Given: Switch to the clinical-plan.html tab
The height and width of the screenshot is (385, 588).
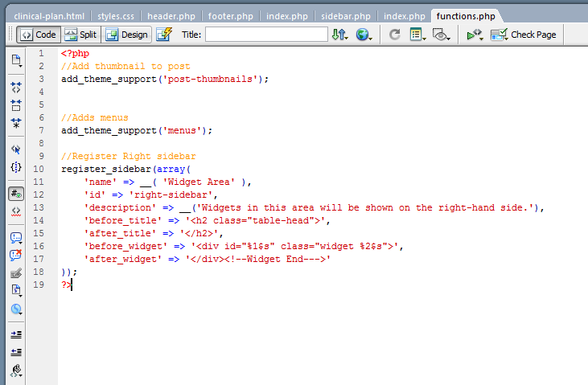Looking at the screenshot, I should click(x=49, y=16).
